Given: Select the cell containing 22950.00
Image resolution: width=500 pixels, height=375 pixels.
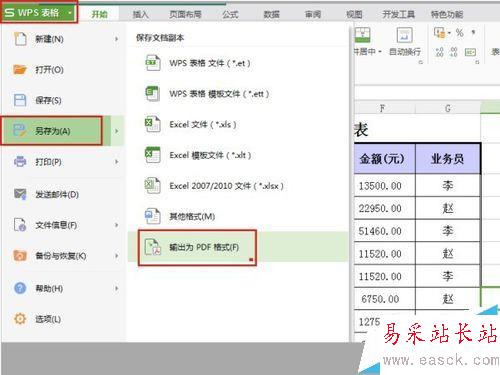Looking at the screenshot, I should pyautogui.click(x=385, y=208).
